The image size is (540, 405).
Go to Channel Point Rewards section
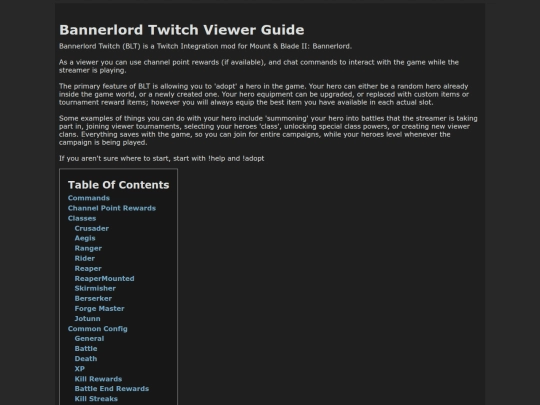(112, 208)
